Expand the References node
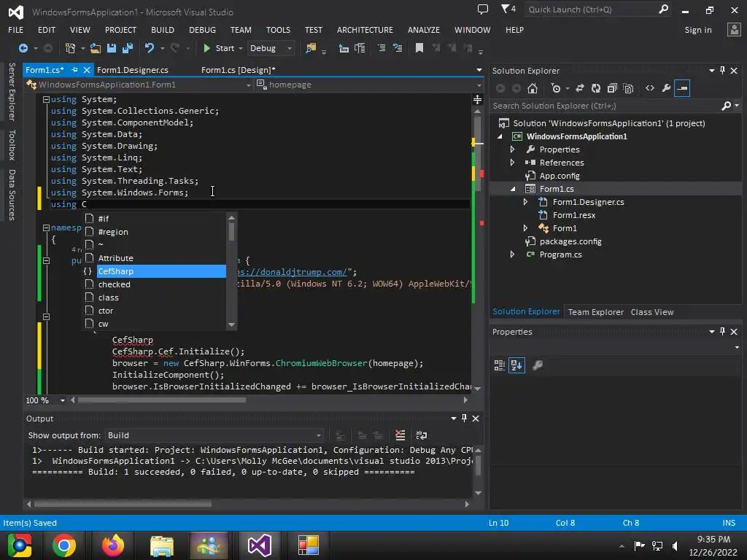This screenshot has width=747, height=560. pos(513,163)
